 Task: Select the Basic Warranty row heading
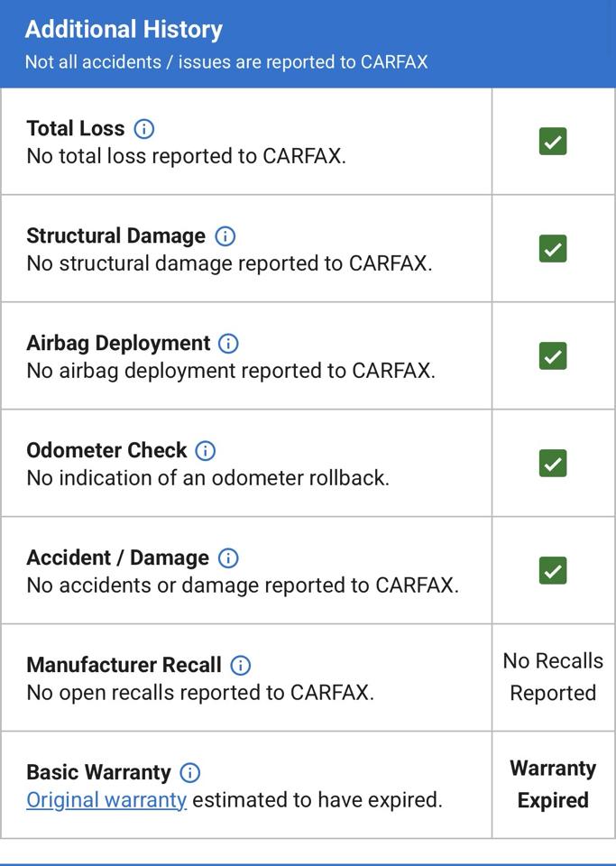coord(99,771)
